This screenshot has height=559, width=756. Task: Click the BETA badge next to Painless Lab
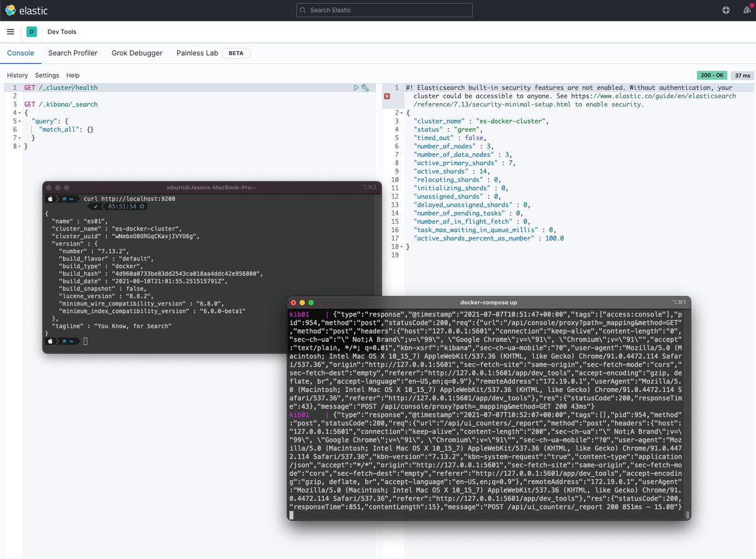click(x=236, y=53)
